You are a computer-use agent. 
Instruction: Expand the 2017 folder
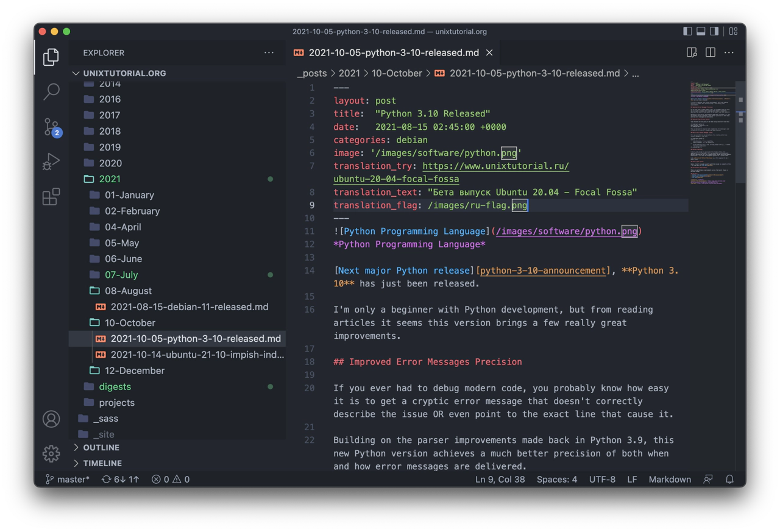coord(177,115)
